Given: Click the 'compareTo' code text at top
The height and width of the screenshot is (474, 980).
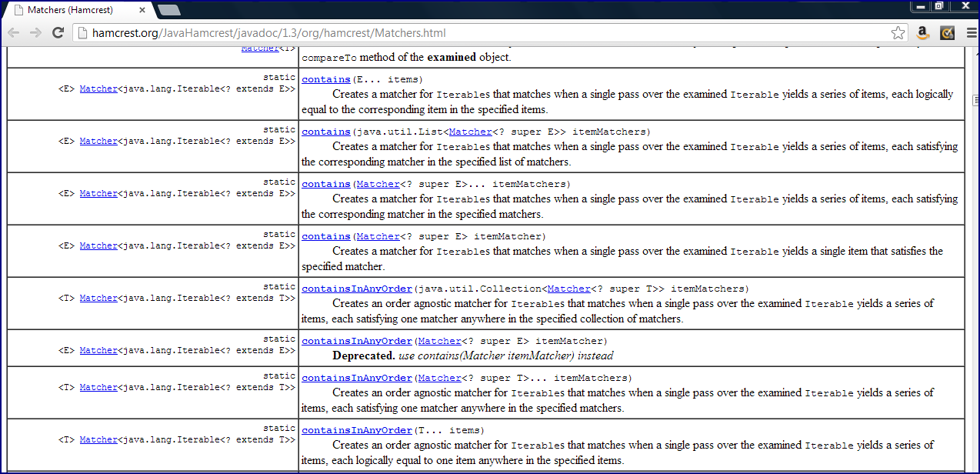Looking at the screenshot, I should pyautogui.click(x=329, y=58).
